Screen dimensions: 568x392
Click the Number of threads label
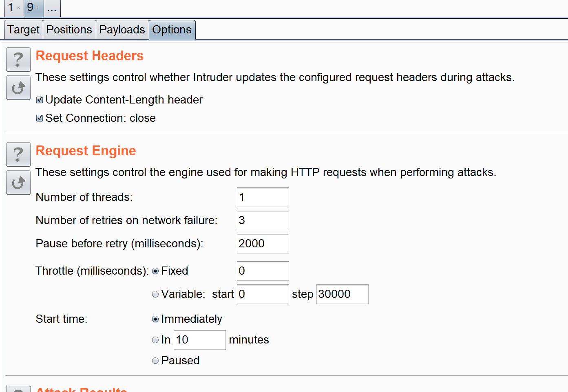point(84,197)
